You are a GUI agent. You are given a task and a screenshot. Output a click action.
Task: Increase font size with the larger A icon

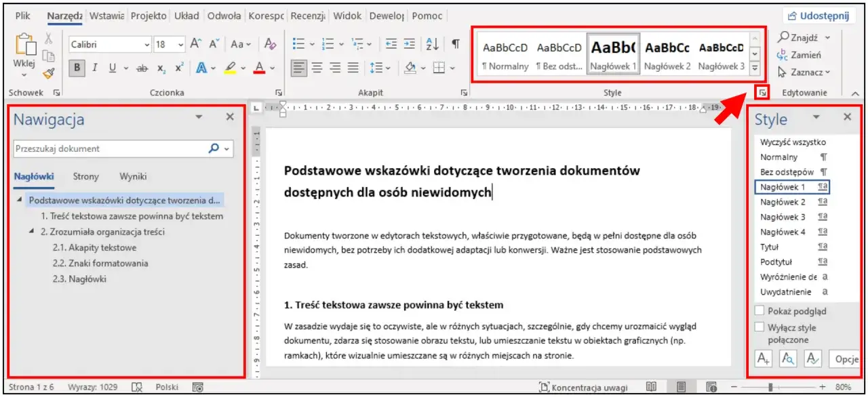pos(196,44)
